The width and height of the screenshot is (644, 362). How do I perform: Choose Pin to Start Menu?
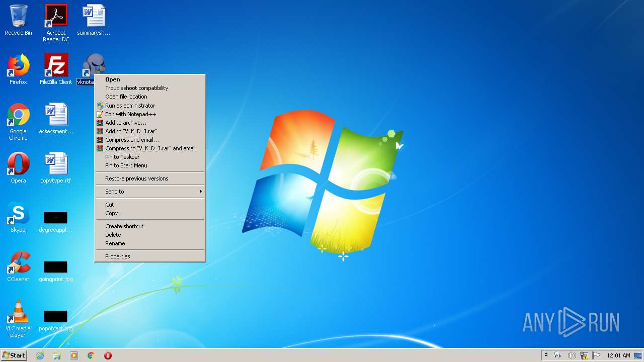tap(150, 165)
